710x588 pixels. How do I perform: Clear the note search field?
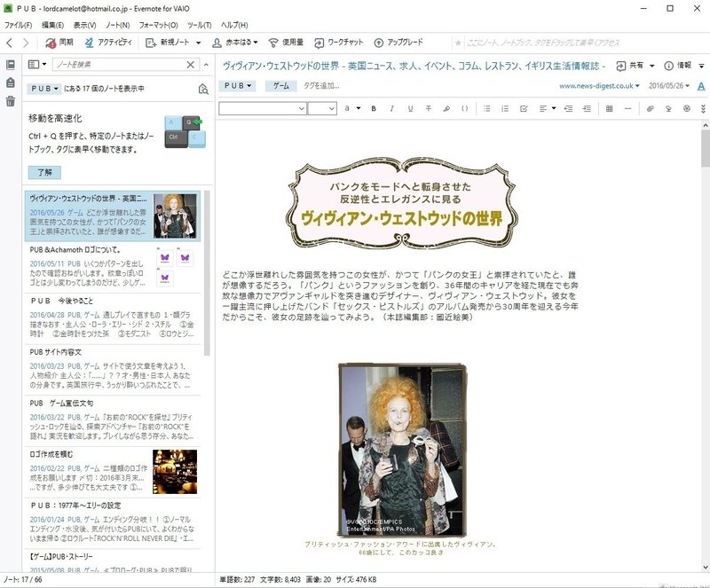click(191, 65)
